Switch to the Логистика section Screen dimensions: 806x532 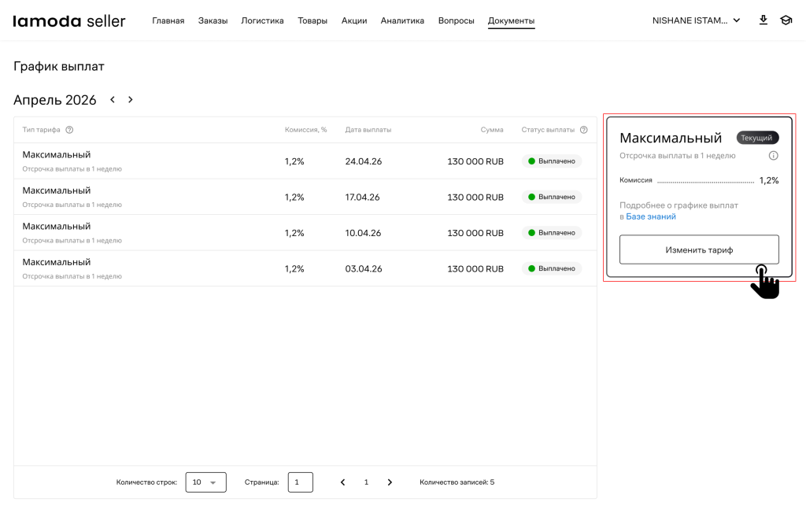262,20
